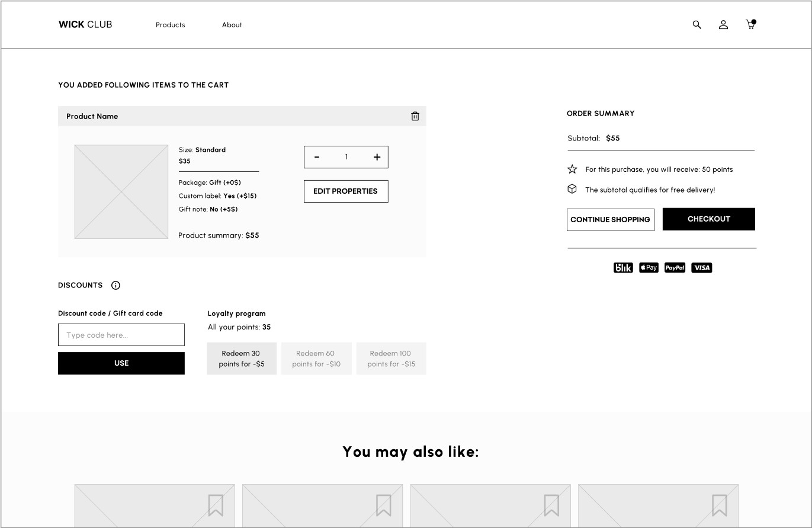Image resolution: width=812 pixels, height=528 pixels.
Task: Click the 'Product Name' title
Action: click(x=92, y=116)
